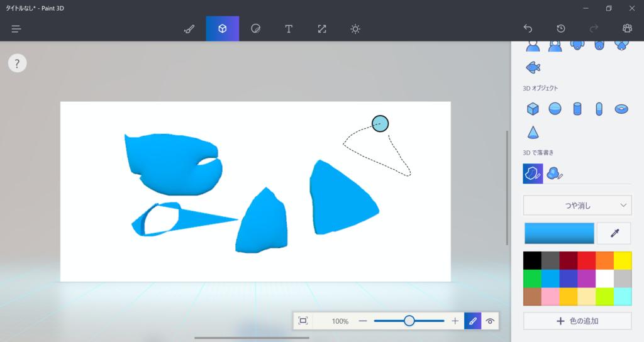644x342 pixels.
Task: Pick the green color swatch
Action: point(532,279)
